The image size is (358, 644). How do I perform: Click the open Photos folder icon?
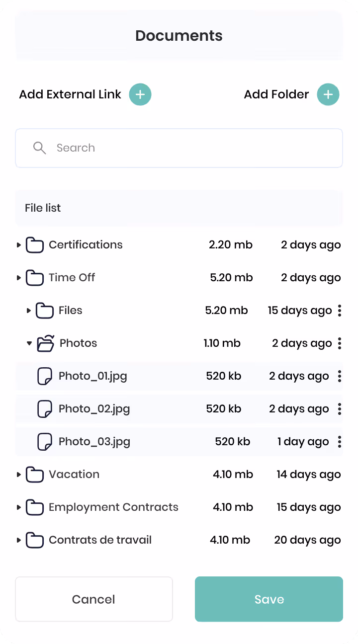[x=46, y=343]
